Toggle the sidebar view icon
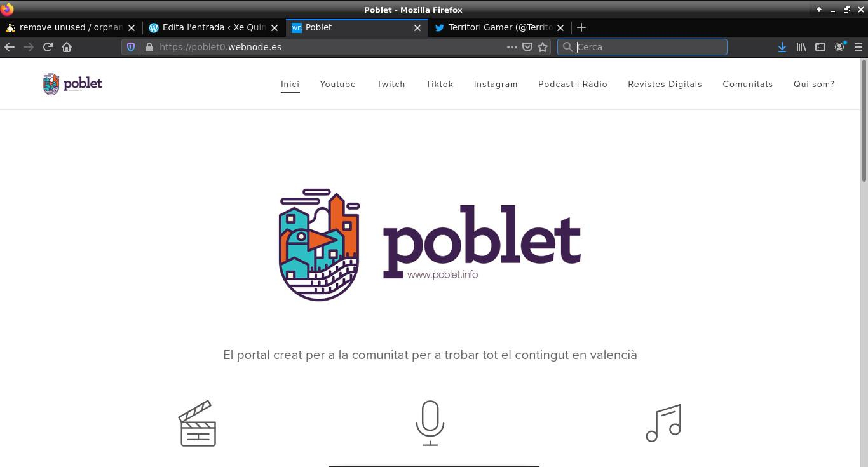 [820, 47]
